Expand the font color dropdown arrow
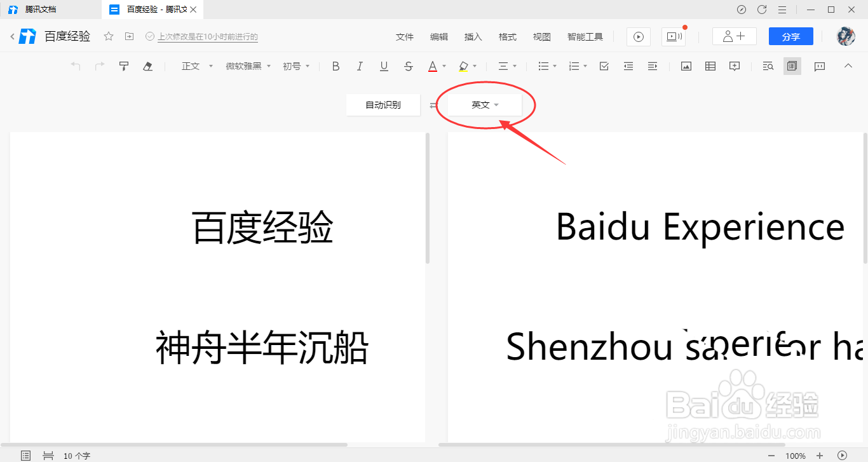The height and width of the screenshot is (462, 868). (x=444, y=66)
